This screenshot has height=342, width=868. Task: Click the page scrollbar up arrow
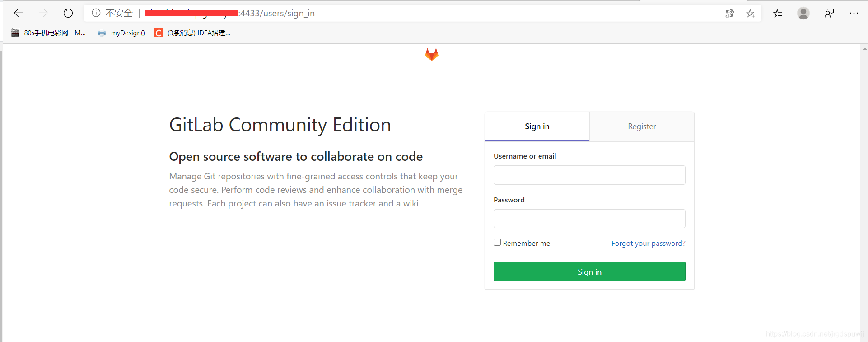(x=864, y=49)
